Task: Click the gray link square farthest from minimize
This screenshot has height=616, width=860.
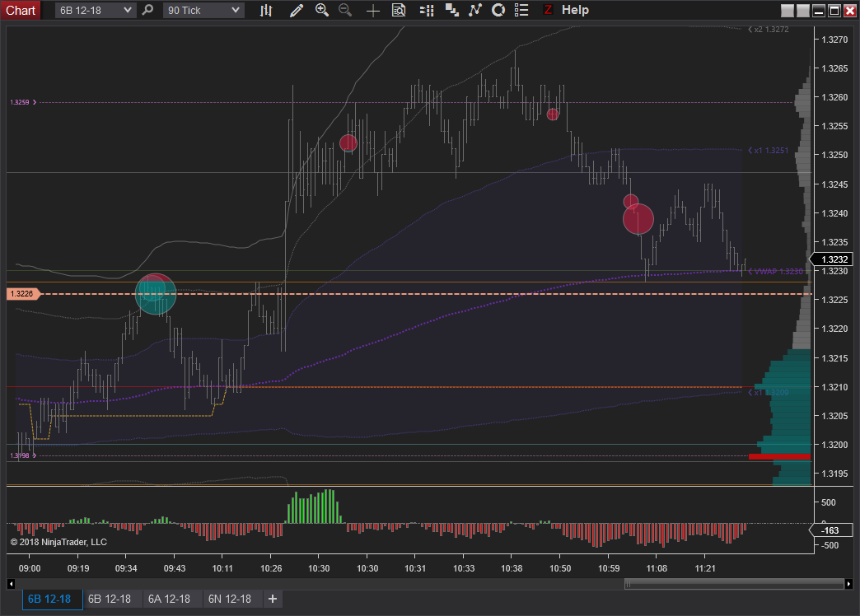Action: [788, 11]
